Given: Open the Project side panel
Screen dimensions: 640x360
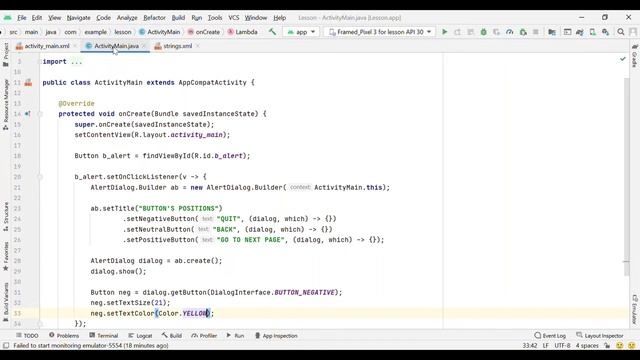Looking at the screenshot, I should [6, 54].
